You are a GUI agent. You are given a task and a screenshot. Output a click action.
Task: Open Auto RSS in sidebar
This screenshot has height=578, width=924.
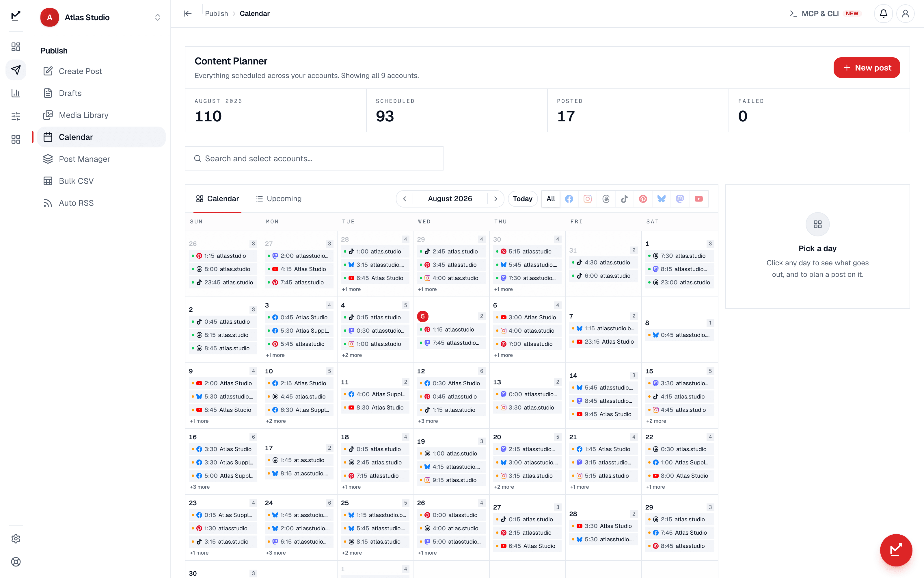tap(101, 203)
